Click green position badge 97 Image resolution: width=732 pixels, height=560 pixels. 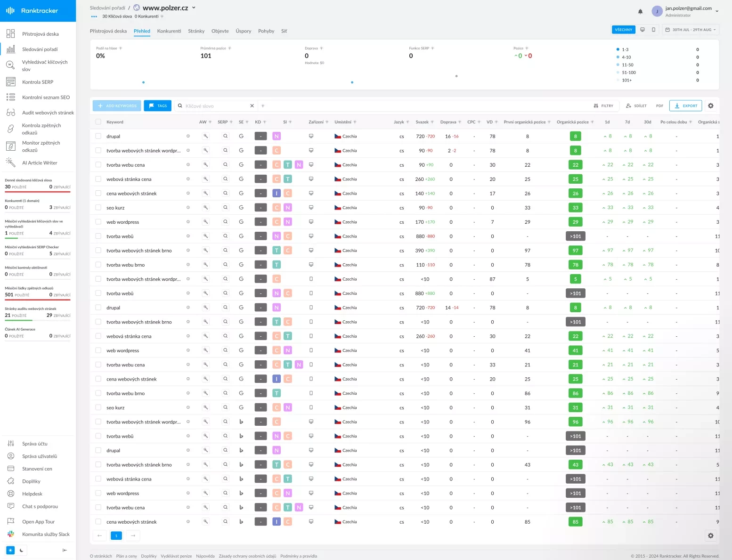(x=576, y=251)
